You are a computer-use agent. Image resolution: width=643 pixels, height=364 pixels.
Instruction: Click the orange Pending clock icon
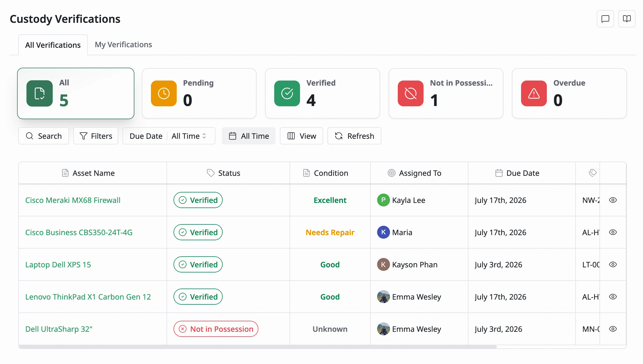click(164, 93)
